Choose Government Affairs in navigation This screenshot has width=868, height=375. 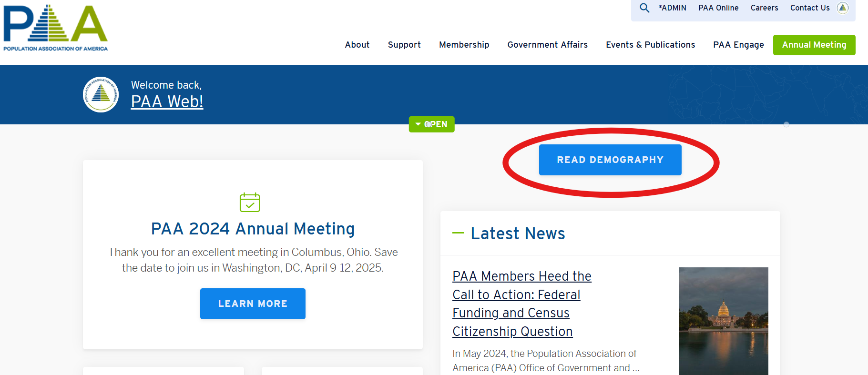pyautogui.click(x=547, y=45)
